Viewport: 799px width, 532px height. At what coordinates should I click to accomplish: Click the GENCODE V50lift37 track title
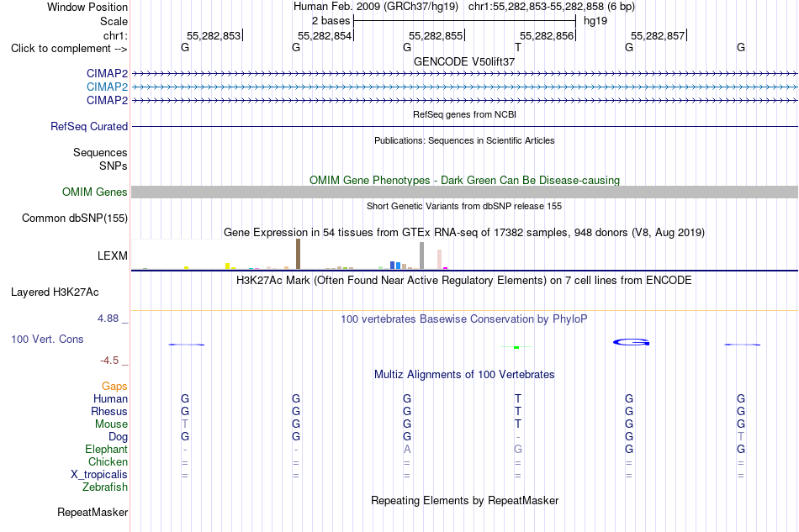tap(464, 61)
